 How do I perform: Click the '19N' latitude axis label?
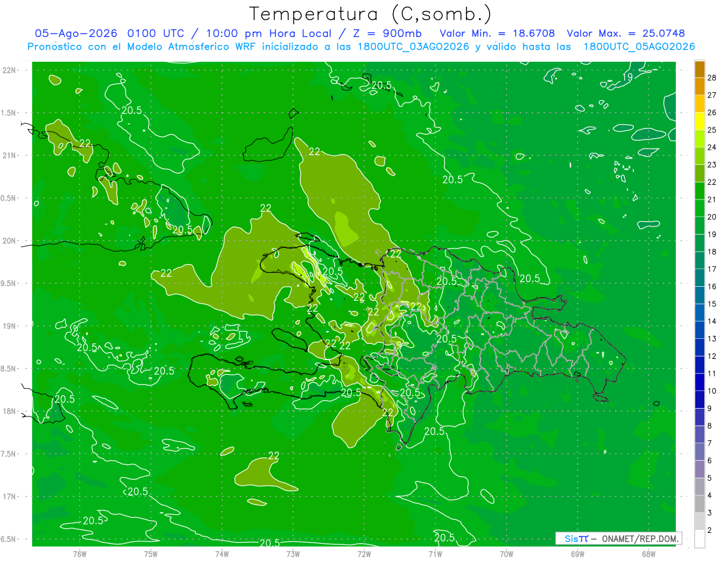pyautogui.click(x=8, y=326)
